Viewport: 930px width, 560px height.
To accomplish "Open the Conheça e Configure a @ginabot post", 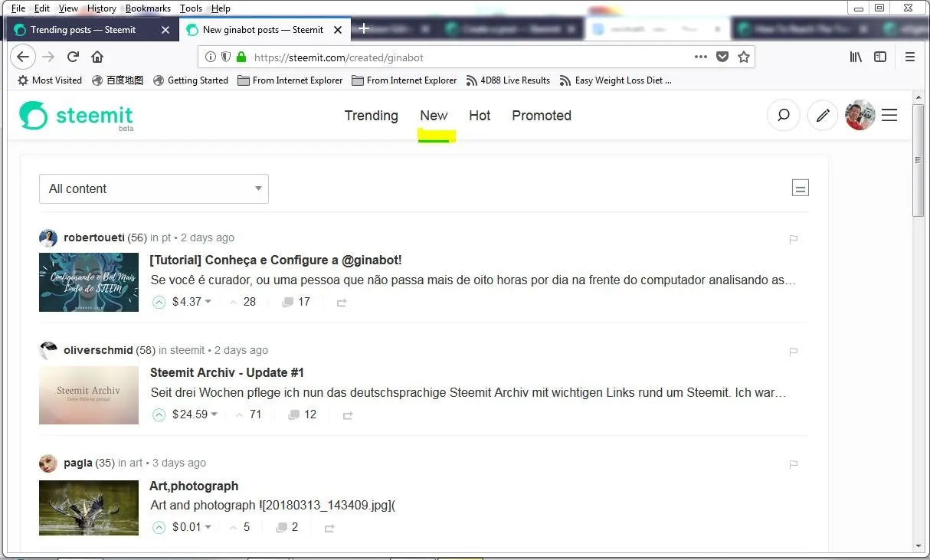I will (x=276, y=260).
